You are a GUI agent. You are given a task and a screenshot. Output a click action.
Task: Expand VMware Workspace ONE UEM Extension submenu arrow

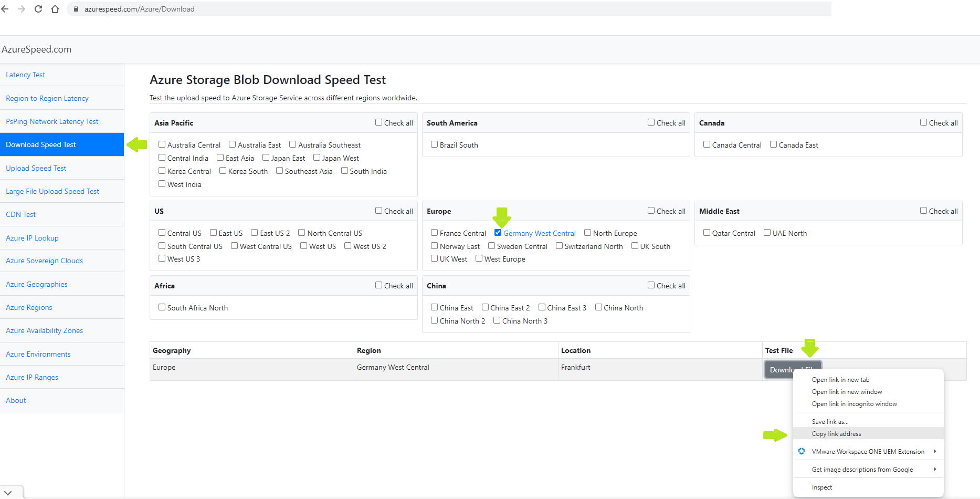point(934,451)
